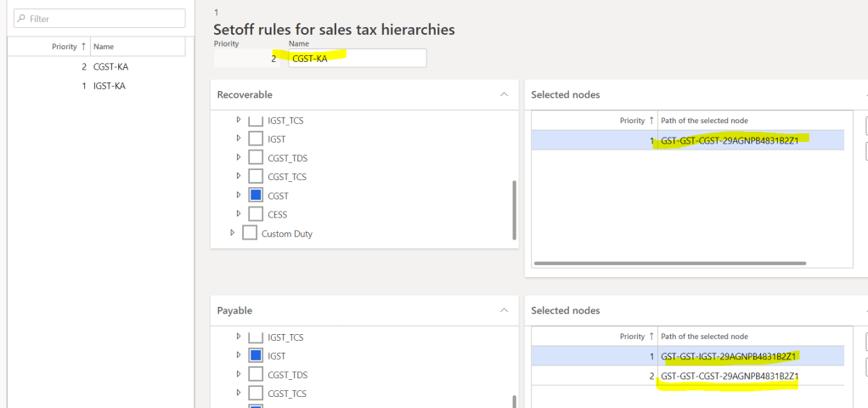Uncheck the IGST checkbox under Payable
This screenshot has width=868, height=408.
(x=256, y=355)
